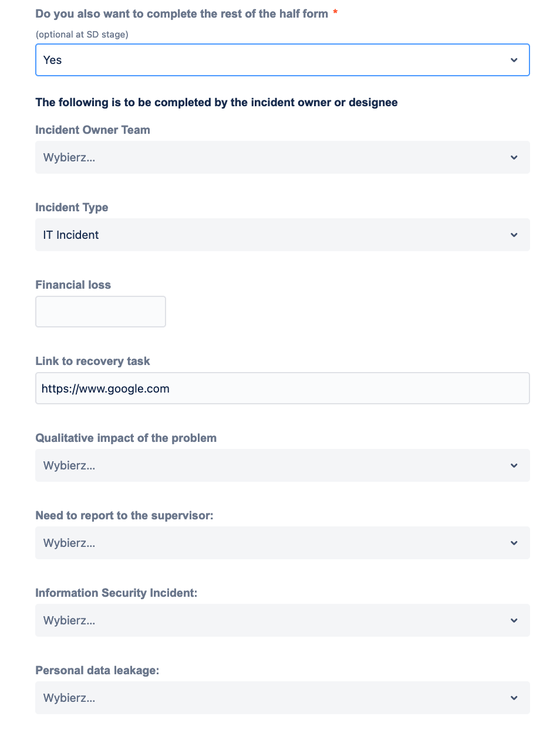Open Information Security Incident select box
The width and height of the screenshot is (560, 730).
[270, 620]
